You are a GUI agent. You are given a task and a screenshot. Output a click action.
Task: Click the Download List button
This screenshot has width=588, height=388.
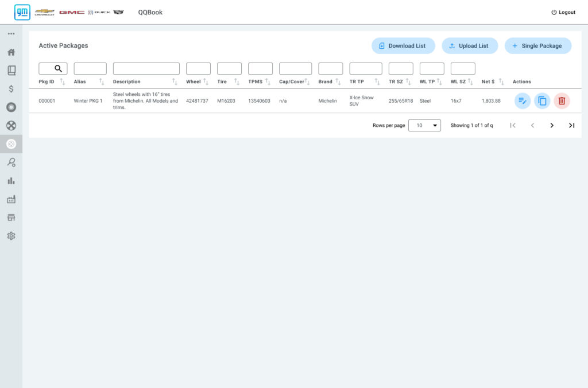(403, 46)
